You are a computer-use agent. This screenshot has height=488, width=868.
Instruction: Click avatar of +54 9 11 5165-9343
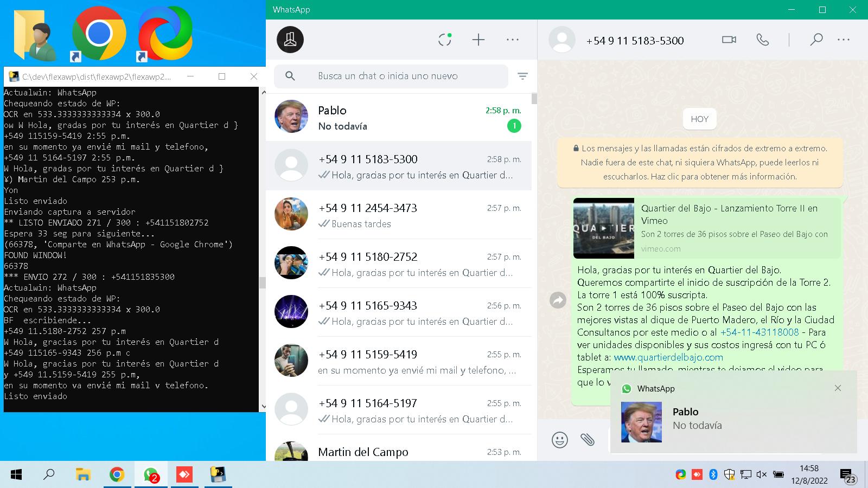291,311
